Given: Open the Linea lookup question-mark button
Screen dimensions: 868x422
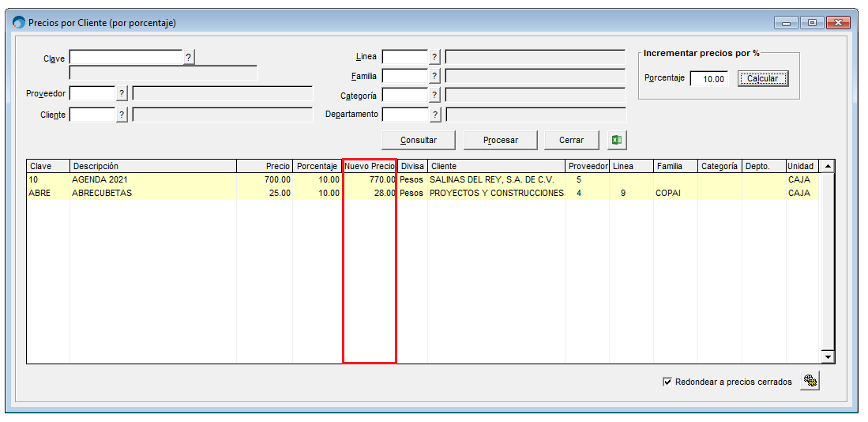Looking at the screenshot, I should click(434, 56).
